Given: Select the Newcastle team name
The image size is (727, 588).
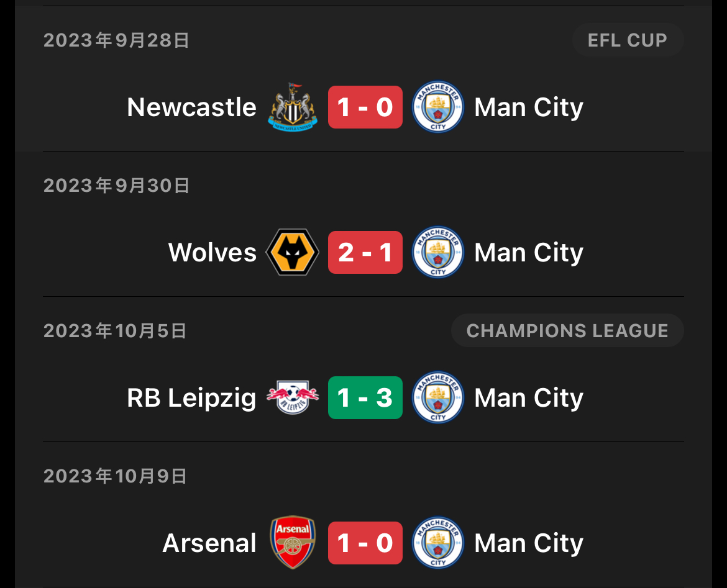Looking at the screenshot, I should [191, 107].
